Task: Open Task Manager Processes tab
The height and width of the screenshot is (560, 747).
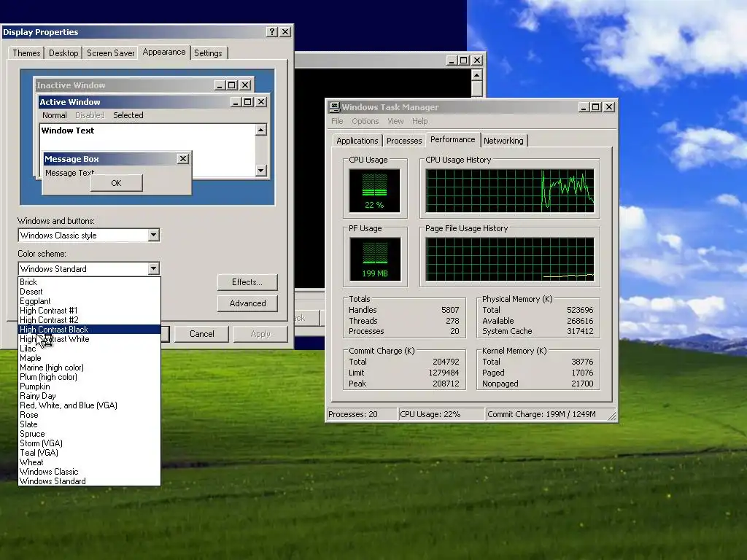Action: 404,141
